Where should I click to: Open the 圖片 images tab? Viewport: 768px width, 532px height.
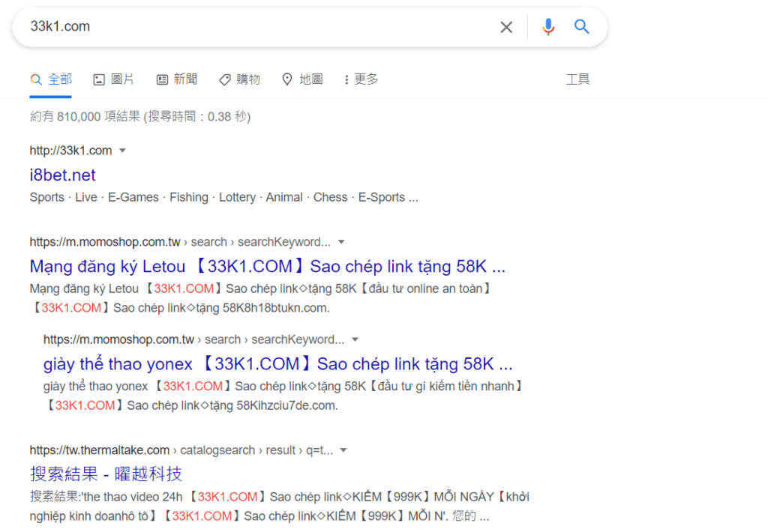click(x=114, y=79)
